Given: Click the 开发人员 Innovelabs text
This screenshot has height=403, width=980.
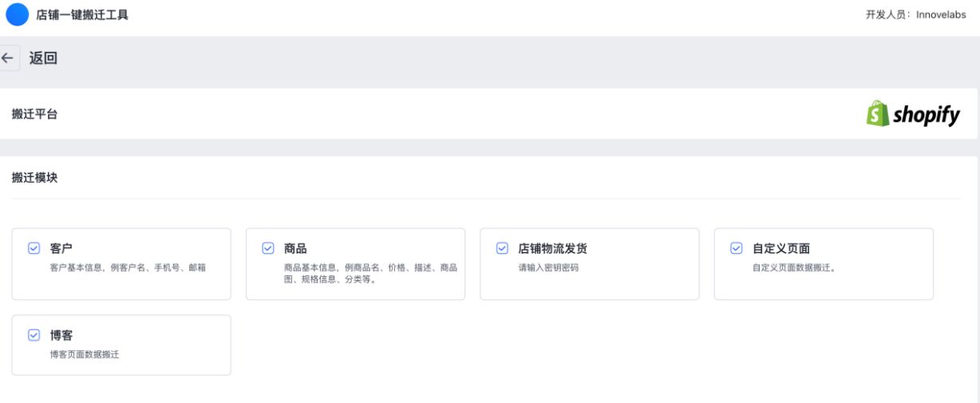Looking at the screenshot, I should (x=917, y=15).
